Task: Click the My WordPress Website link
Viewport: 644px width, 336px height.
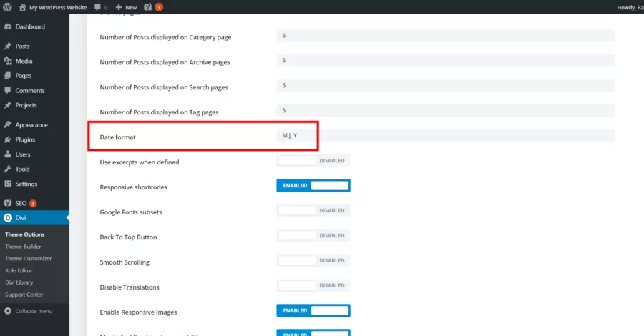Action: click(58, 7)
